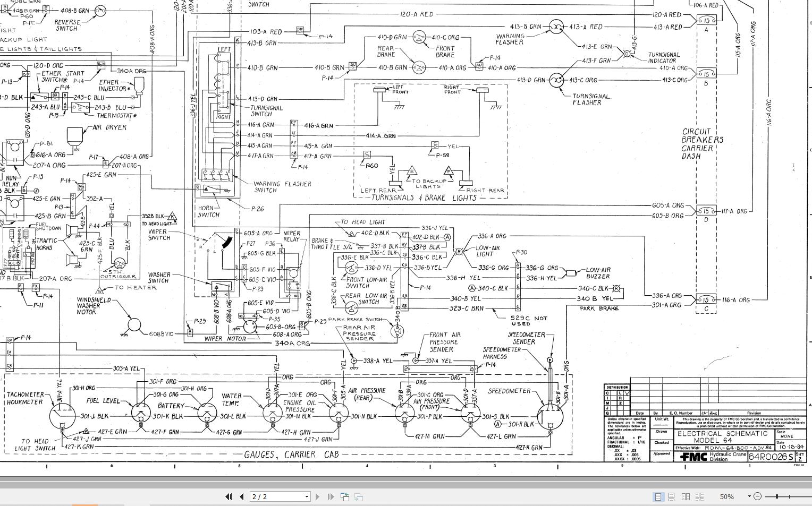
Task: Open the zoom level dropdown
Action: pos(749,496)
